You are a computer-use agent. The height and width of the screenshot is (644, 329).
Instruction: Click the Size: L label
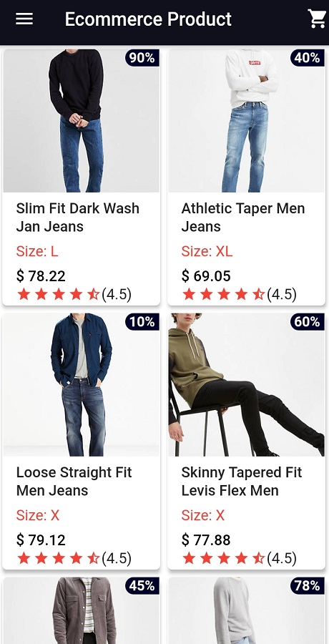coord(37,251)
